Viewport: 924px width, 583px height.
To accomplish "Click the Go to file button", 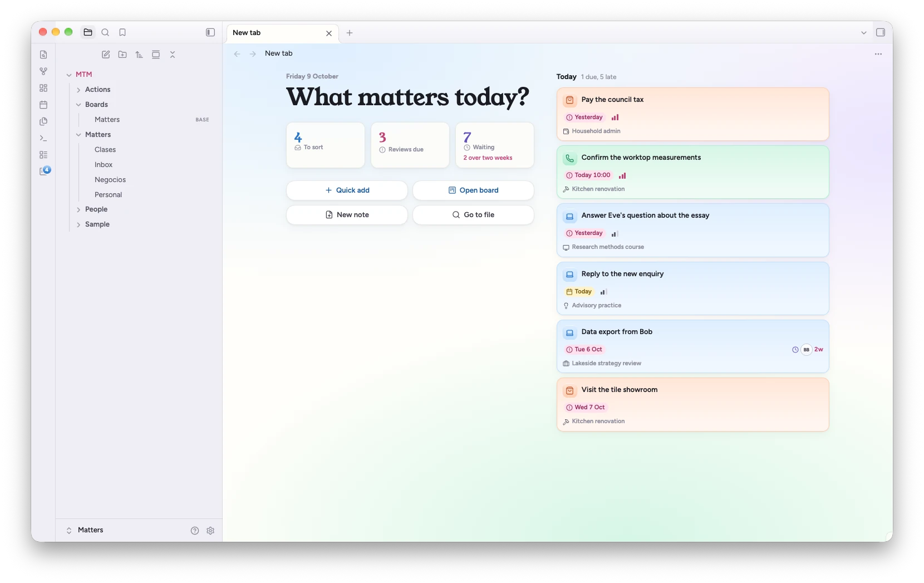I will coord(473,215).
